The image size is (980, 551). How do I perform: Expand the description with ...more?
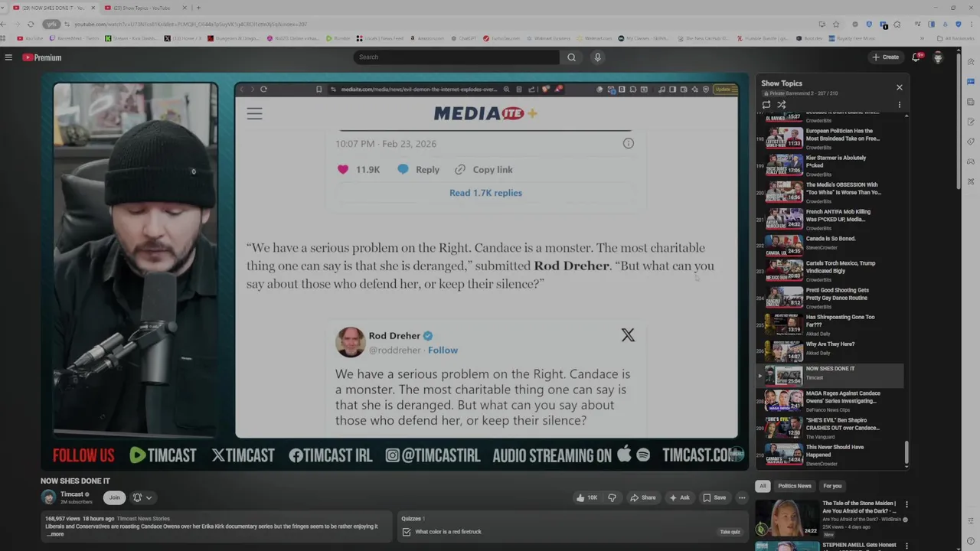(55, 534)
